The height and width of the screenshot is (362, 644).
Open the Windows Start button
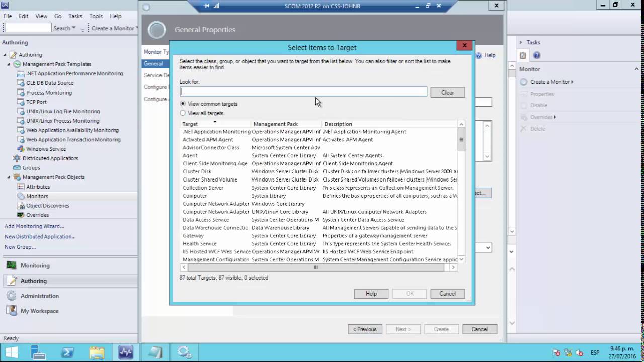point(12,352)
